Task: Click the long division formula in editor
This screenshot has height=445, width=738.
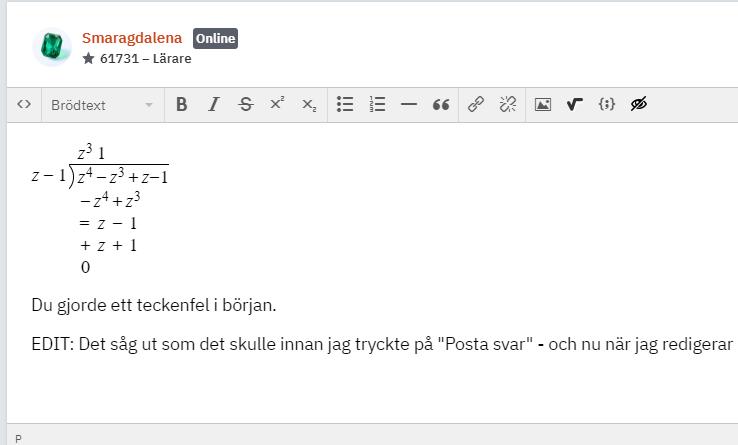Action: 100,208
